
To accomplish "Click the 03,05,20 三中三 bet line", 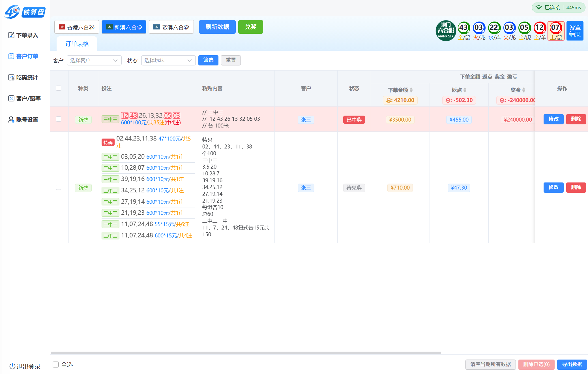I will 148,157.
